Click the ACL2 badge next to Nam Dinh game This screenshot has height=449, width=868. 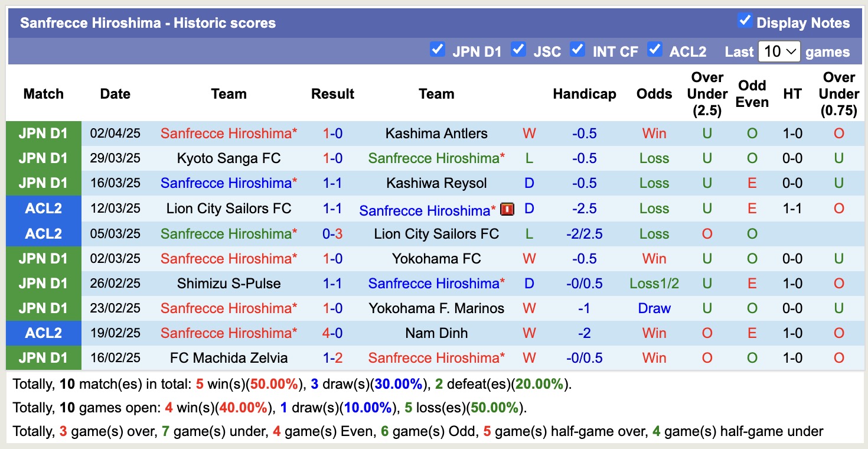point(44,333)
